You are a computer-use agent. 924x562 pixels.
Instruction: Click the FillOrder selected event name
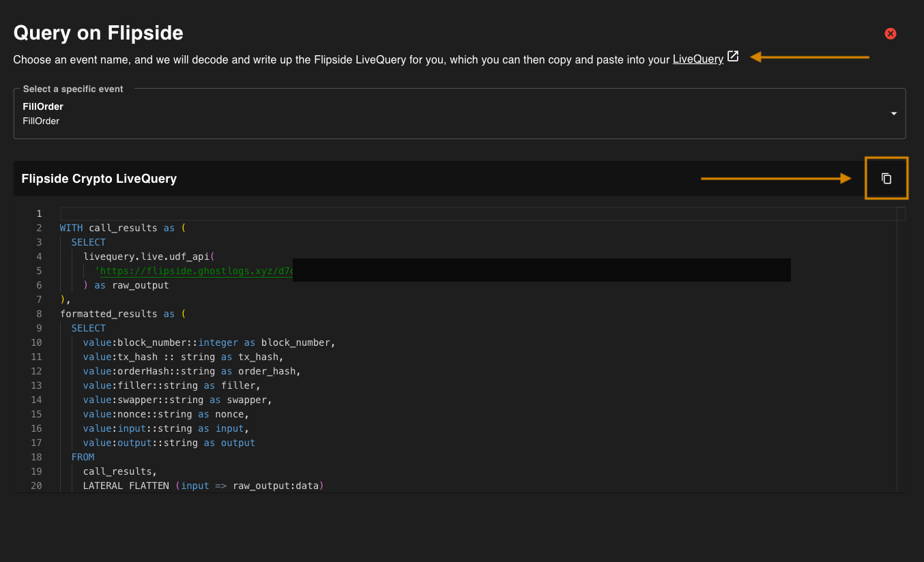coord(43,106)
